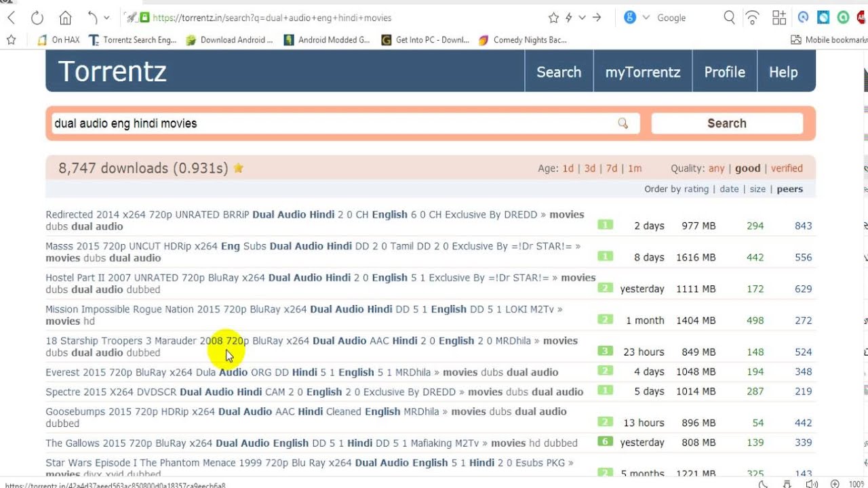Open the On HAX bookmark
Screen dimensions: 868x488
58,40
